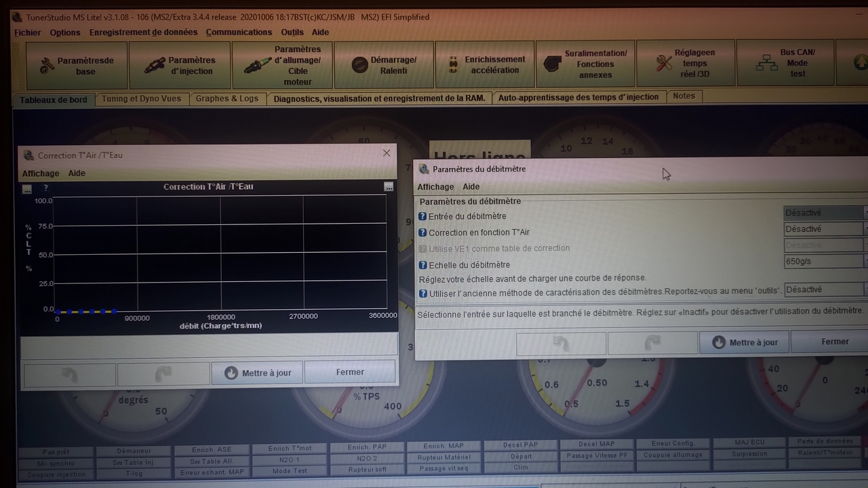Expand Entrée du débitmètre dropdown
This screenshot has width=868, height=488.
point(825,213)
